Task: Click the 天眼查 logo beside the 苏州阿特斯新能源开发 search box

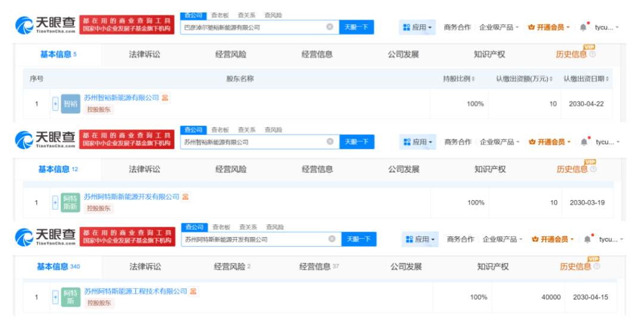Action: coord(45,237)
